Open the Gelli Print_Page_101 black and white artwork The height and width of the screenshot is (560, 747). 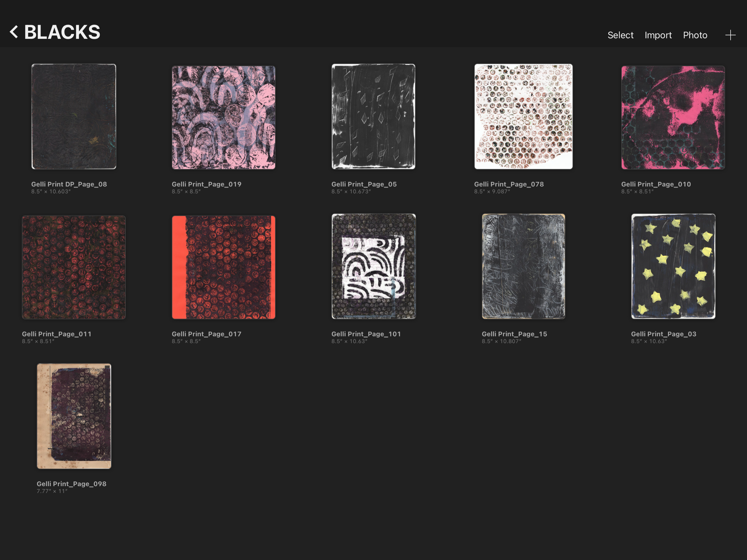(x=373, y=266)
